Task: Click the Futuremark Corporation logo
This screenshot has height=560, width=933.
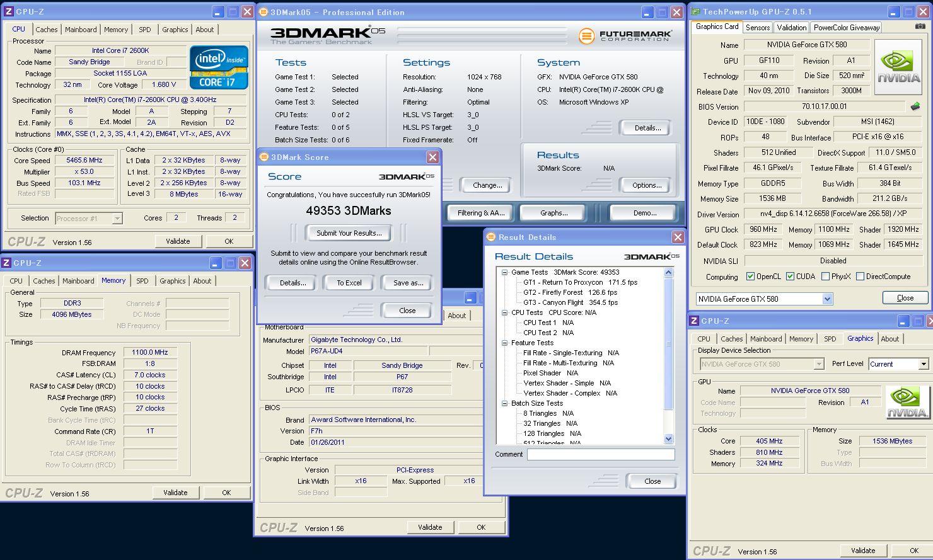Action: [625, 36]
